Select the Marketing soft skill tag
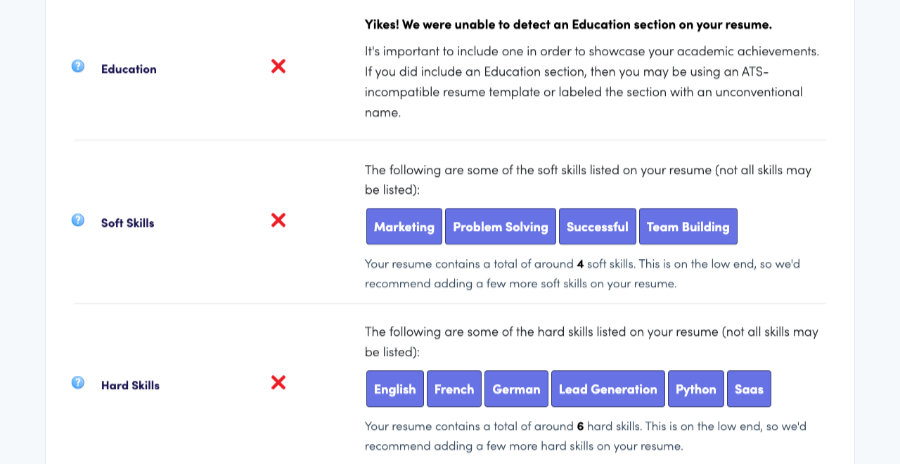Image resolution: width=900 pixels, height=464 pixels. point(404,226)
